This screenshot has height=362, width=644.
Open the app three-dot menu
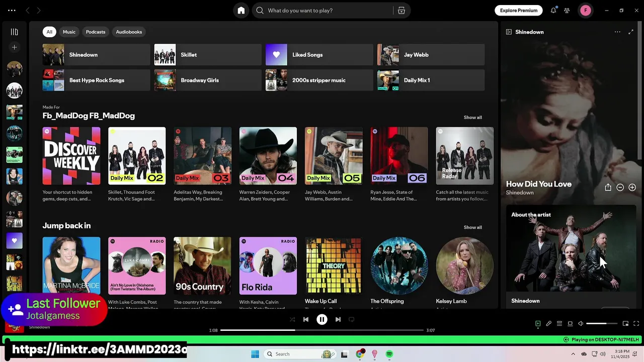[x=12, y=11]
